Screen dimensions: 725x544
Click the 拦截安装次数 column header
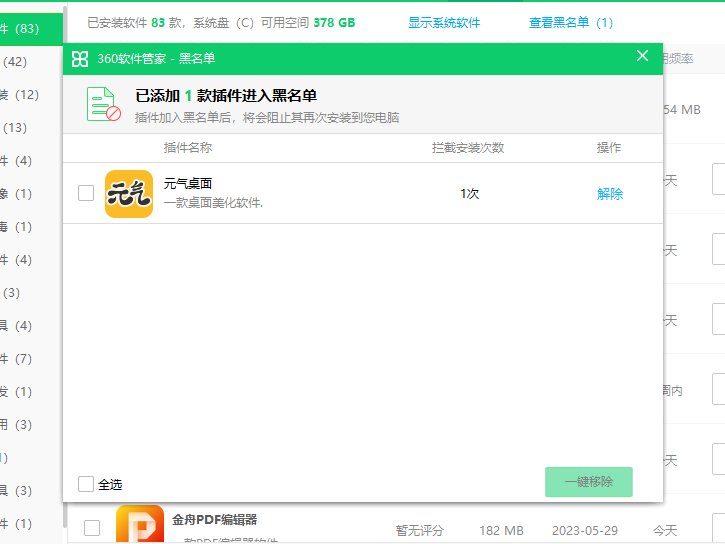coord(468,148)
